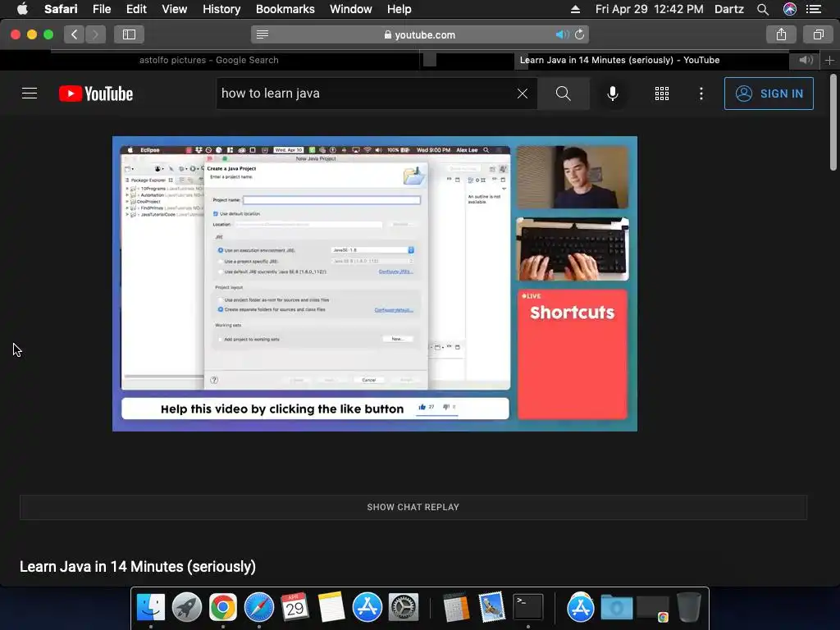Open Terminal from the Dock
840x630 pixels.
tap(528, 608)
